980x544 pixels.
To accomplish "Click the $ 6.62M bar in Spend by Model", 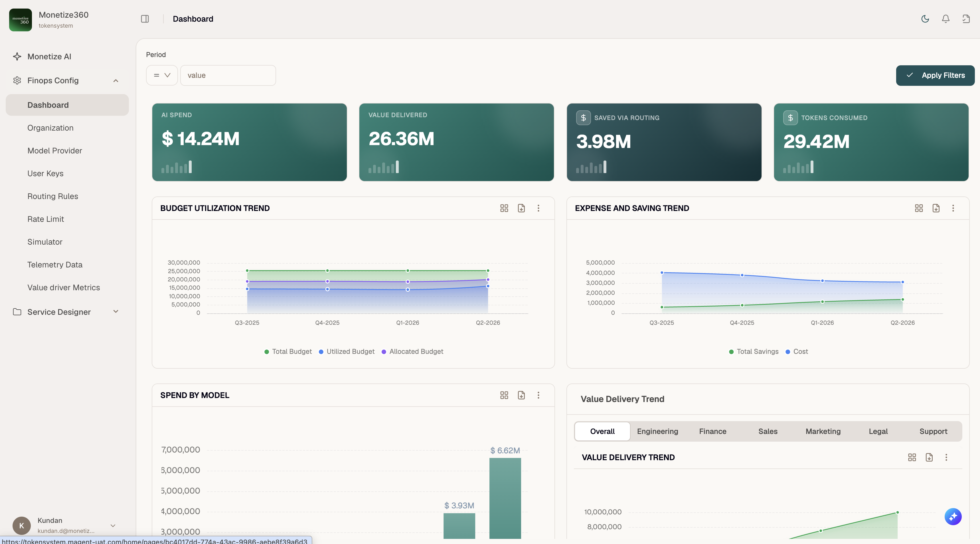I will 505,498.
